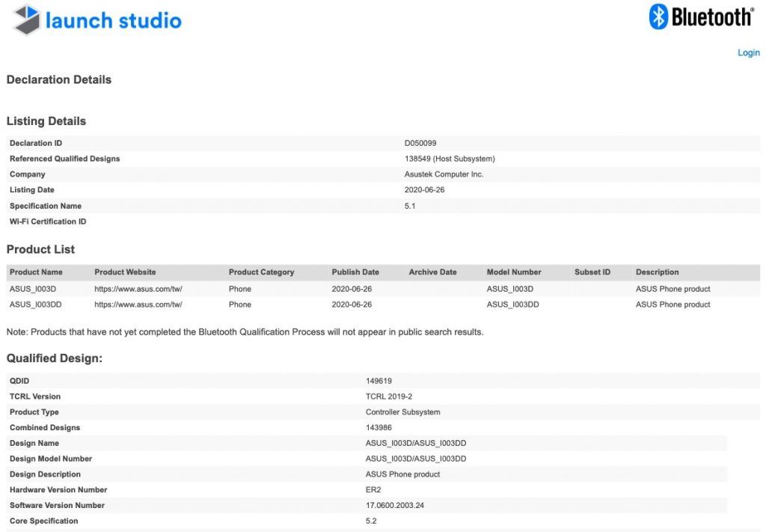Click the Model Number column header
Viewport: 766px width, 532px height.
coord(514,272)
